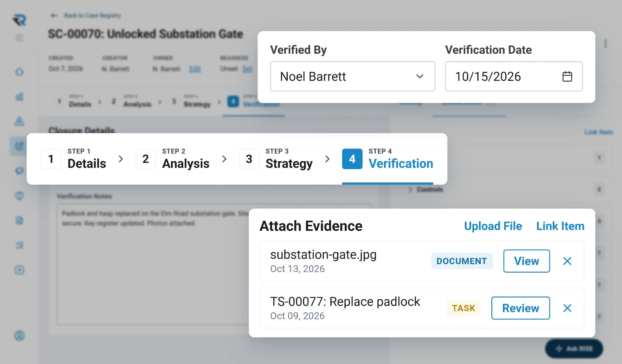Image resolution: width=622 pixels, height=364 pixels.
Task: Click the blurred Link Item link at top right
Action: point(598,132)
